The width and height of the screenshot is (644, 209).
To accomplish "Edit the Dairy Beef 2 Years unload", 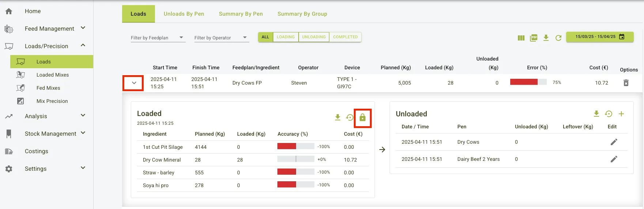I will [x=614, y=159].
